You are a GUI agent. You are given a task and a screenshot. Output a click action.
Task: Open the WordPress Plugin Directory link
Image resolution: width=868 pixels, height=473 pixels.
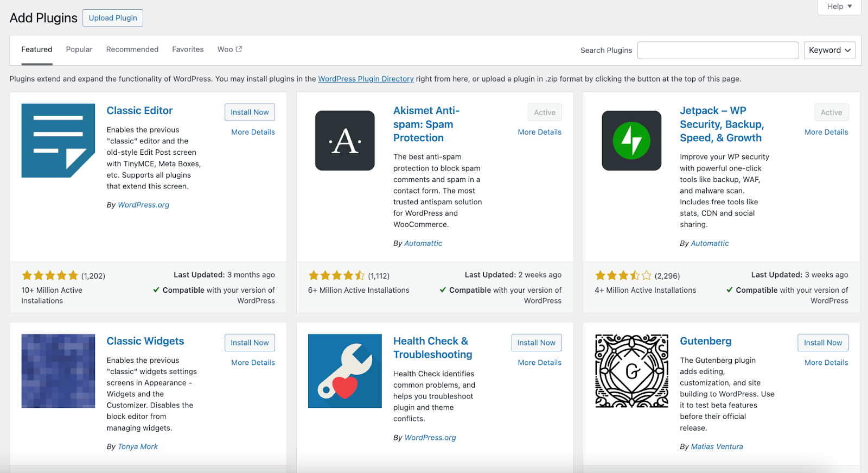point(366,79)
